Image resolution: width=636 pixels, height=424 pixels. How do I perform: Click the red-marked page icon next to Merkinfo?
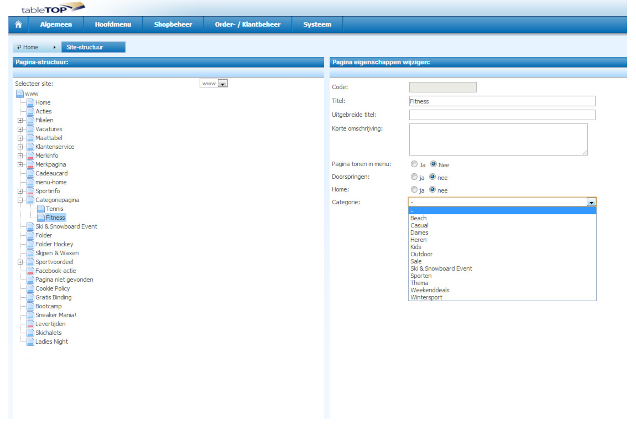[30, 156]
